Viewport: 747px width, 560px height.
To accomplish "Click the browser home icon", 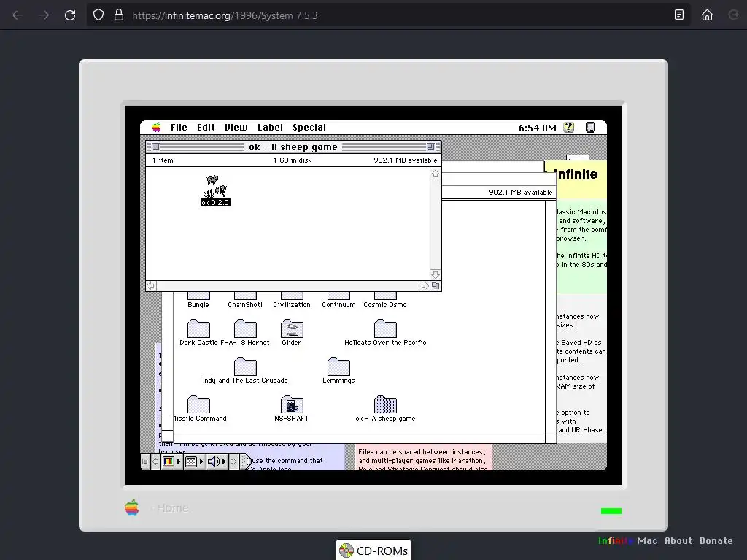I will [x=707, y=15].
